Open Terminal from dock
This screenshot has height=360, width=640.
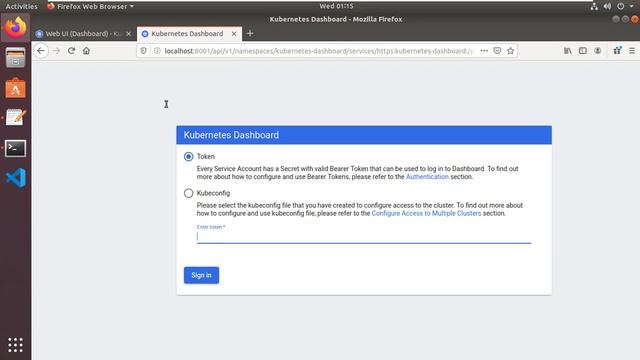click(x=16, y=148)
